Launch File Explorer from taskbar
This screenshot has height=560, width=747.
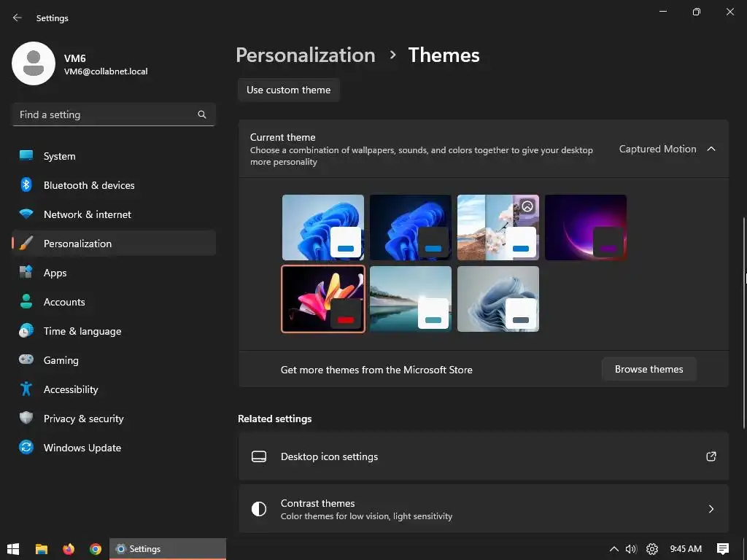[x=42, y=548]
